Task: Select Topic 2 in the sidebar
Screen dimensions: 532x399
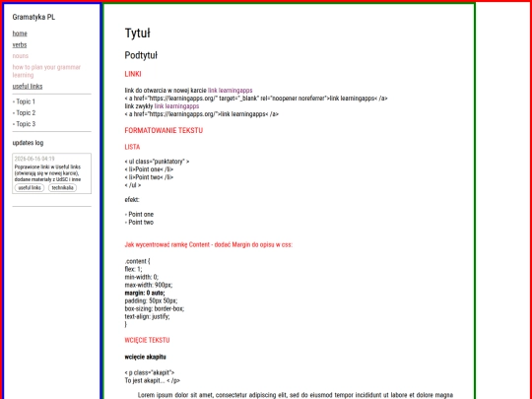Action: coord(24,112)
